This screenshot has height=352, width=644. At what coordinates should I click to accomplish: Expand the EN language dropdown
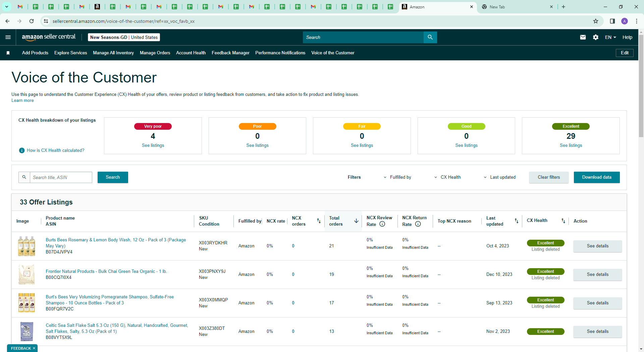(x=610, y=37)
